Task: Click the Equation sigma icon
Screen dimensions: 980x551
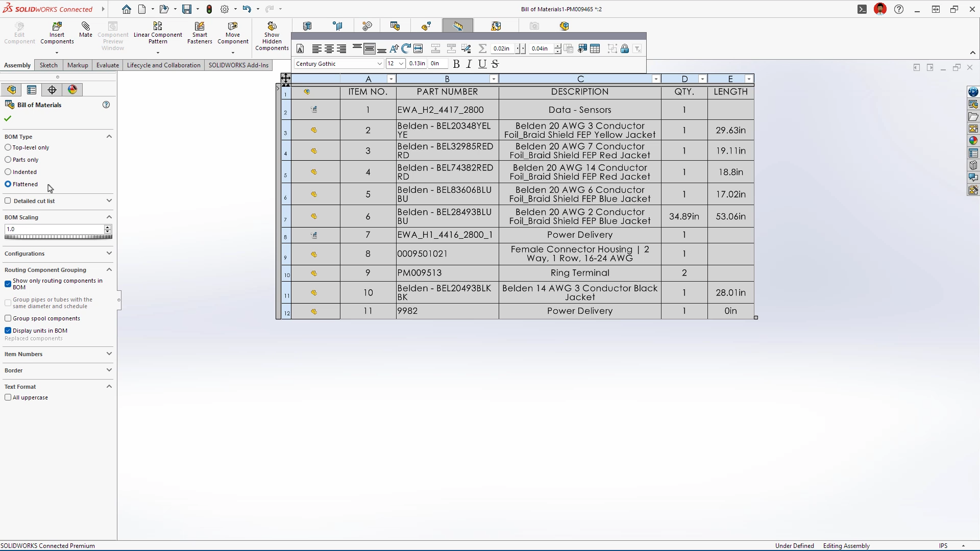Action: [x=482, y=48]
